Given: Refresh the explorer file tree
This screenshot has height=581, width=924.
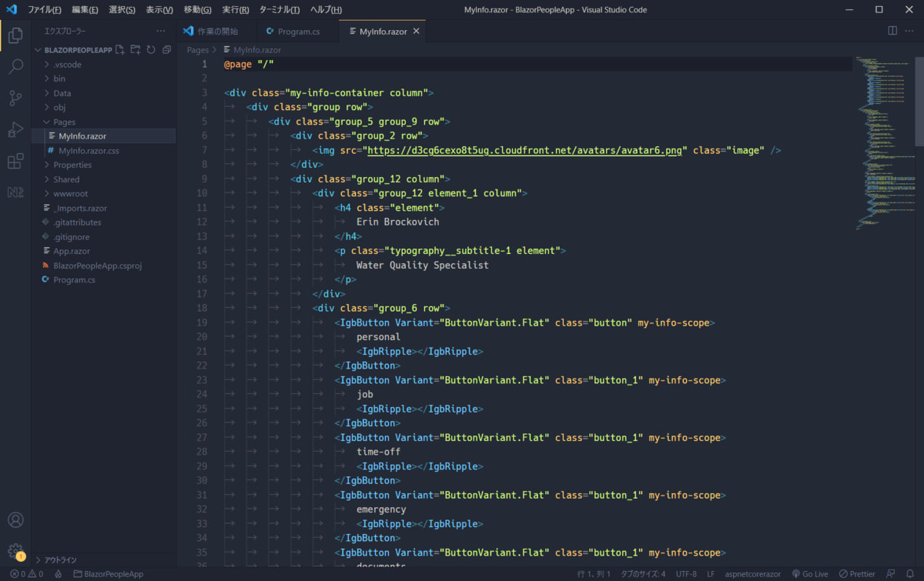Looking at the screenshot, I should 151,50.
